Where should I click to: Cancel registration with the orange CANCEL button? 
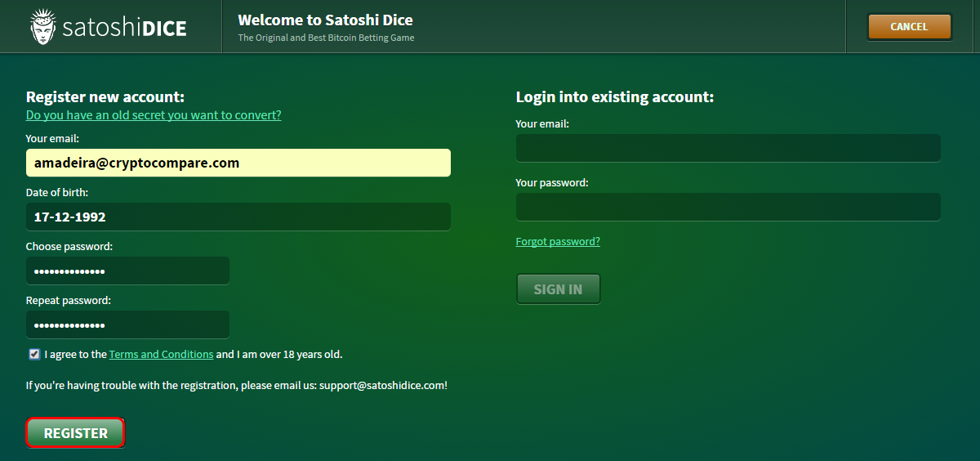(x=909, y=27)
